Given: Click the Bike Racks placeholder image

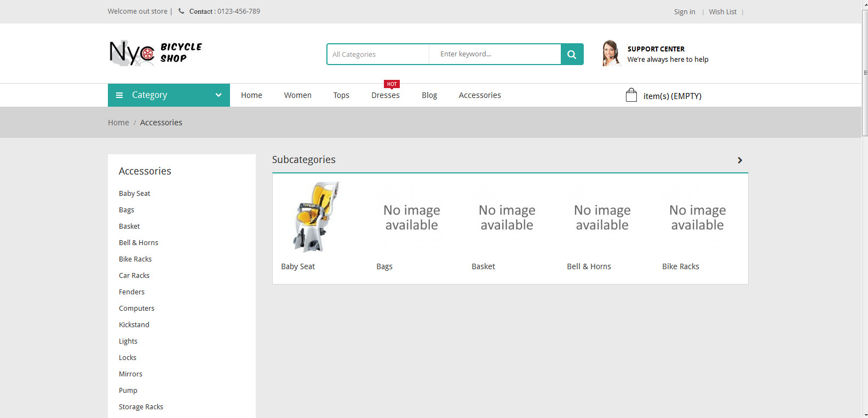Looking at the screenshot, I should coord(698,217).
